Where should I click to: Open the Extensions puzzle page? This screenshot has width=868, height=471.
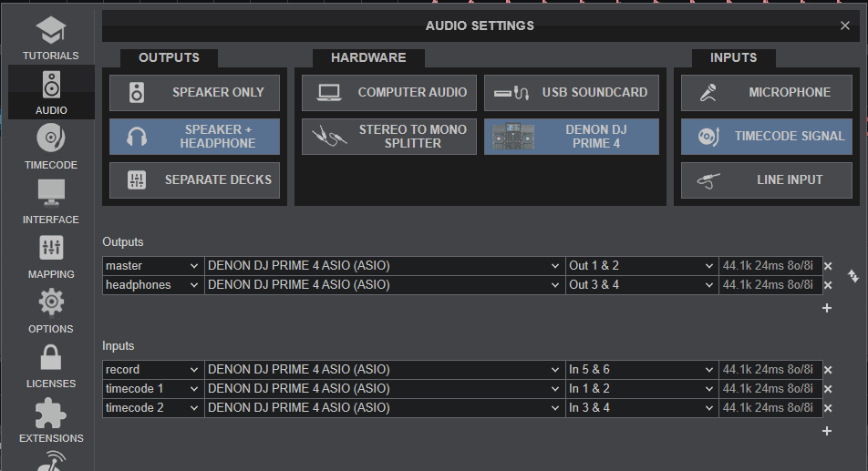point(50,420)
